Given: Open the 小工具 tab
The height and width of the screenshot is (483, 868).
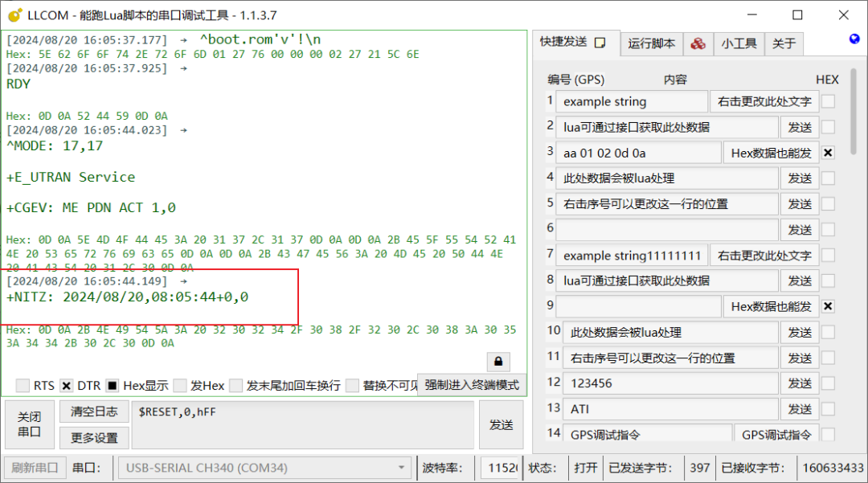Looking at the screenshot, I should (739, 43).
